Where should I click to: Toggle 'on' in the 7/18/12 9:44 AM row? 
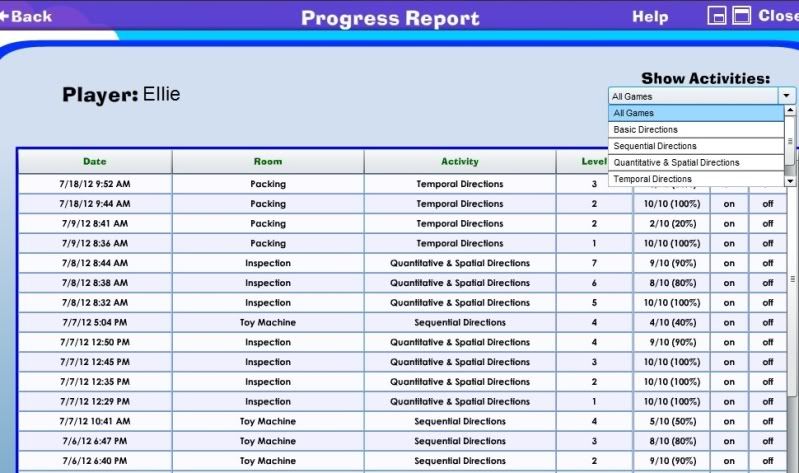pyautogui.click(x=729, y=204)
